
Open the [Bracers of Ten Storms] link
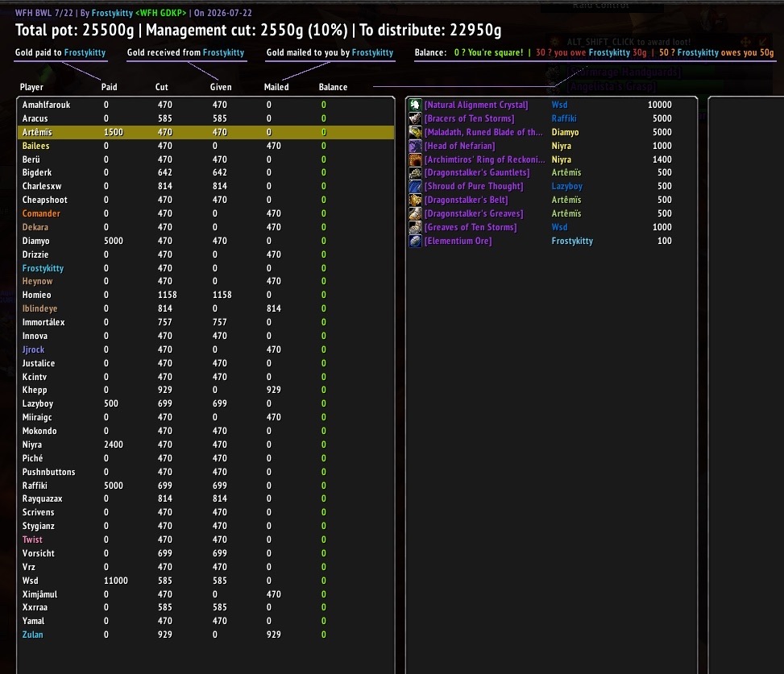pos(469,118)
